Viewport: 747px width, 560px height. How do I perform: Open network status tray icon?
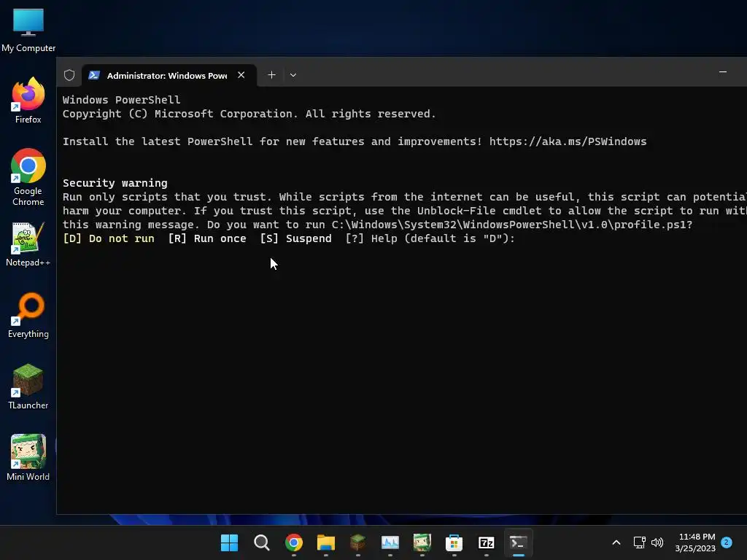pos(639,542)
